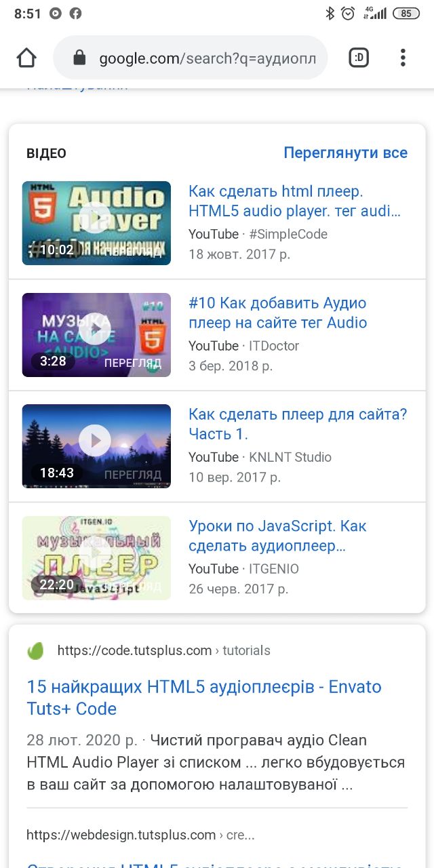This screenshot has width=434, height=868.
Task: Open '#10 Как добавить Аудио плеер' link
Action: click(278, 313)
